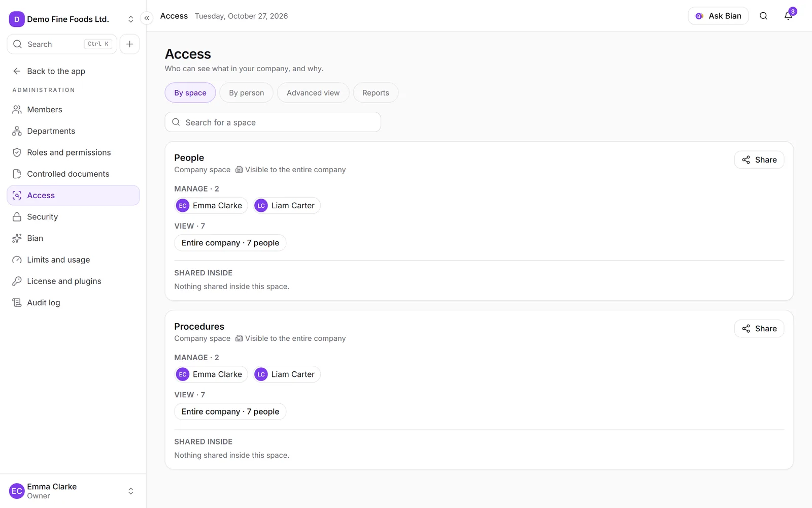
Task: Share the Procedures space
Action: (x=759, y=329)
